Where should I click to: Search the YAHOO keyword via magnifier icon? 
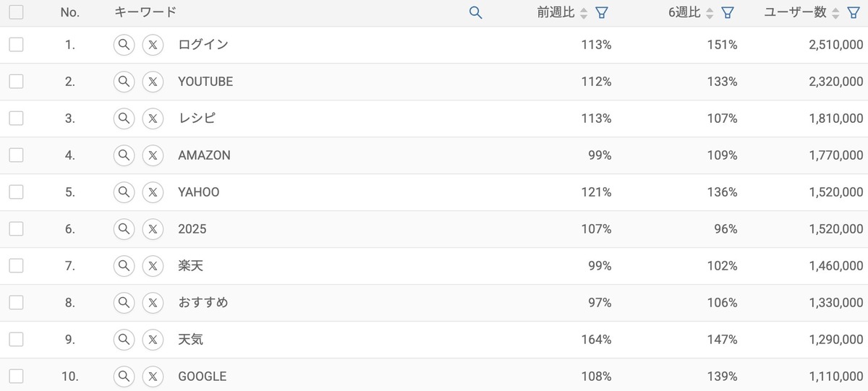coord(124,192)
